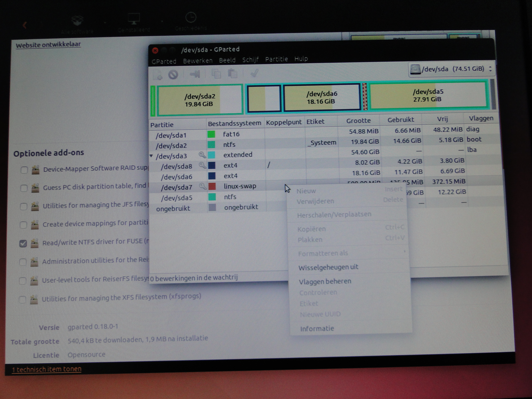This screenshot has height=399, width=532.
Task: Click the Delete partition toolbar icon
Action: pos(173,75)
